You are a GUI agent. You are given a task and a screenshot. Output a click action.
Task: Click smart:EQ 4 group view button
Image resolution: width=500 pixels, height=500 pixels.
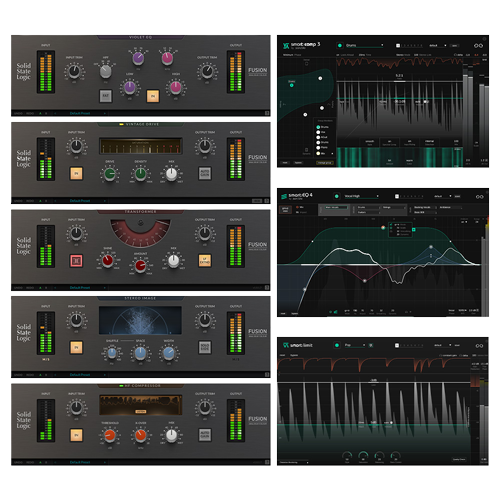(285, 210)
